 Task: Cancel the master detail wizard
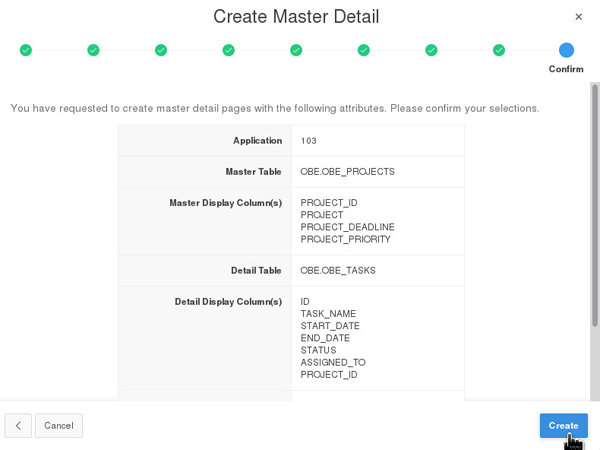[59, 426]
